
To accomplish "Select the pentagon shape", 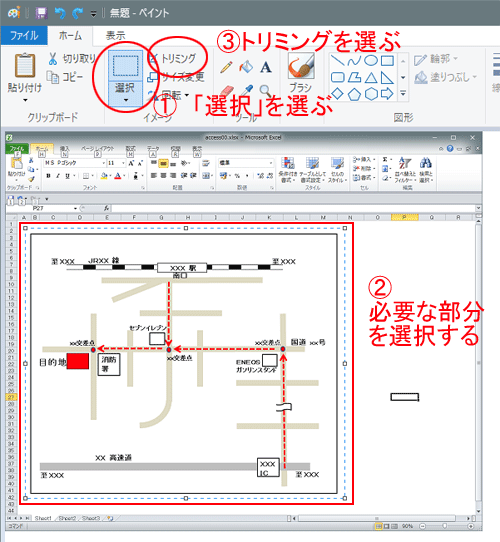I will tap(354, 94).
